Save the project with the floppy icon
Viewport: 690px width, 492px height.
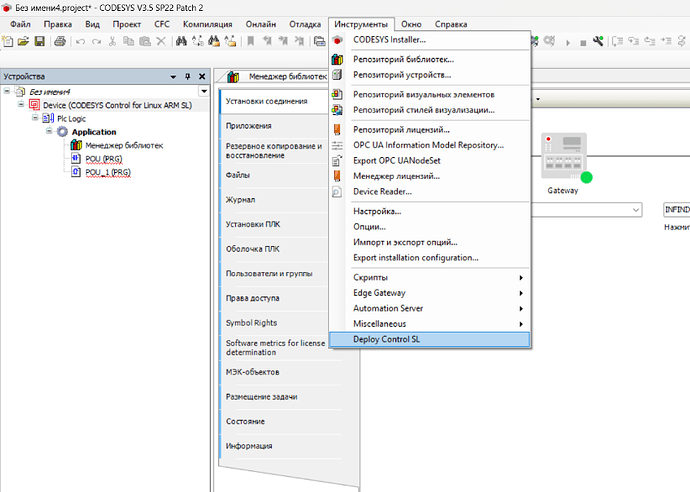pos(40,41)
